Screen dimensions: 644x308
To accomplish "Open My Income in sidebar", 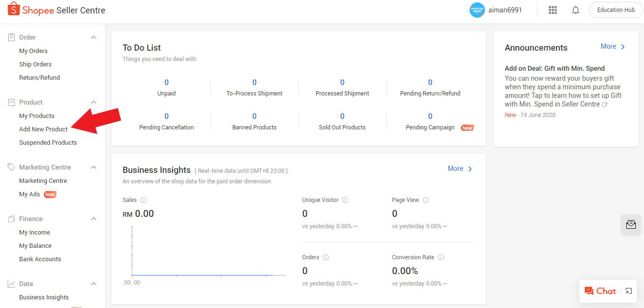I will point(34,232).
